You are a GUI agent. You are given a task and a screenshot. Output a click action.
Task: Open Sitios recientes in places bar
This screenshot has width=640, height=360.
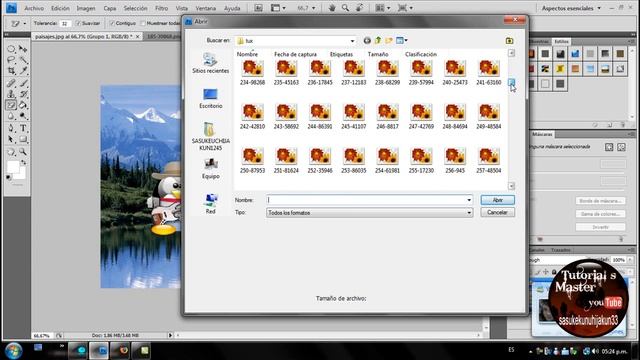pyautogui.click(x=210, y=63)
